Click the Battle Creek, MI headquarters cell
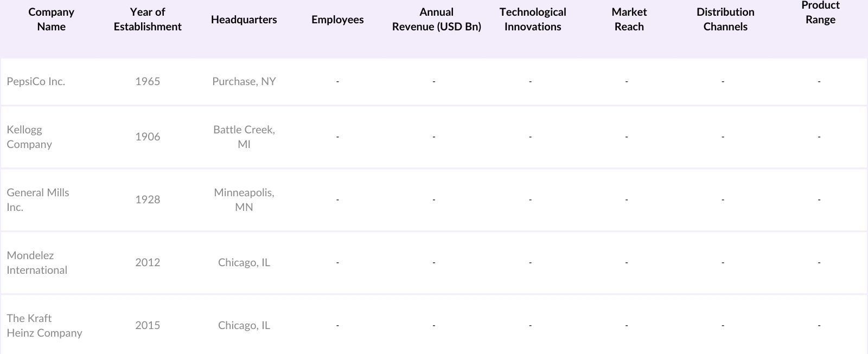This screenshot has height=354, width=868. (x=244, y=137)
